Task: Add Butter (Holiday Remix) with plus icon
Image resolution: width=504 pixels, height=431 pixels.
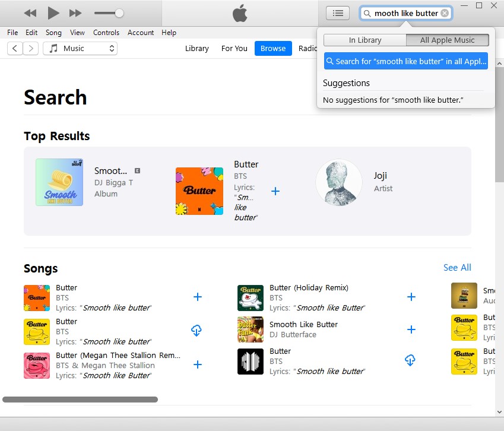Action: [x=411, y=297]
